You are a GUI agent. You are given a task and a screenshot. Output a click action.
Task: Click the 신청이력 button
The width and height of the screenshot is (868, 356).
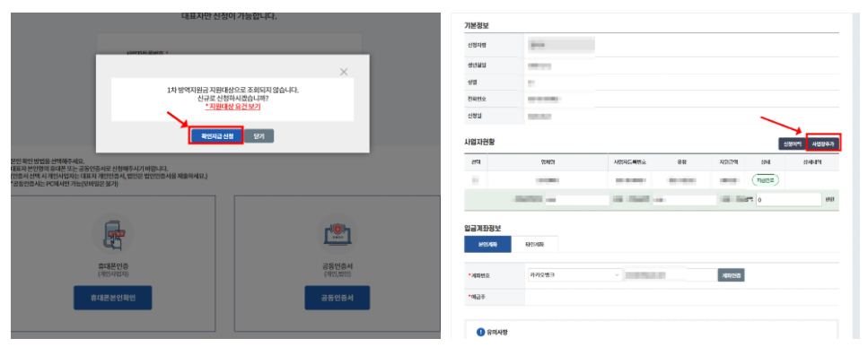[792, 144]
